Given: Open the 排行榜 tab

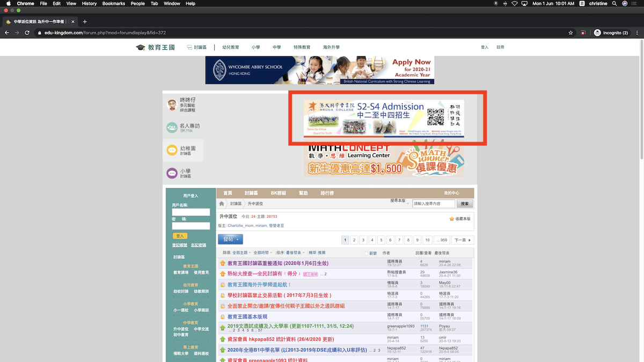Looking at the screenshot, I should click(327, 193).
